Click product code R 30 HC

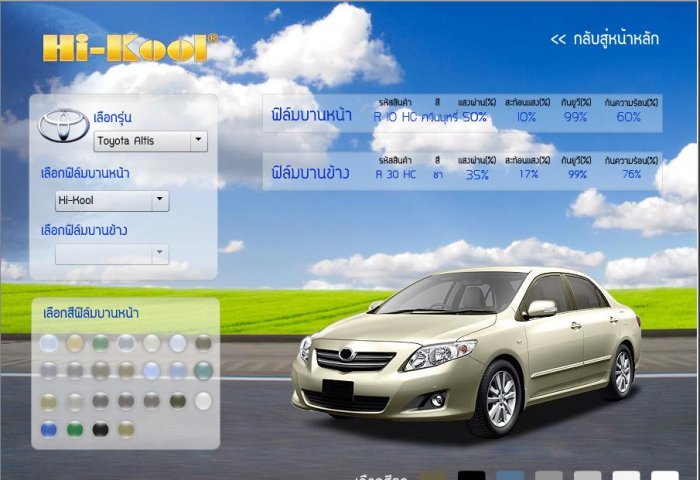pos(396,174)
